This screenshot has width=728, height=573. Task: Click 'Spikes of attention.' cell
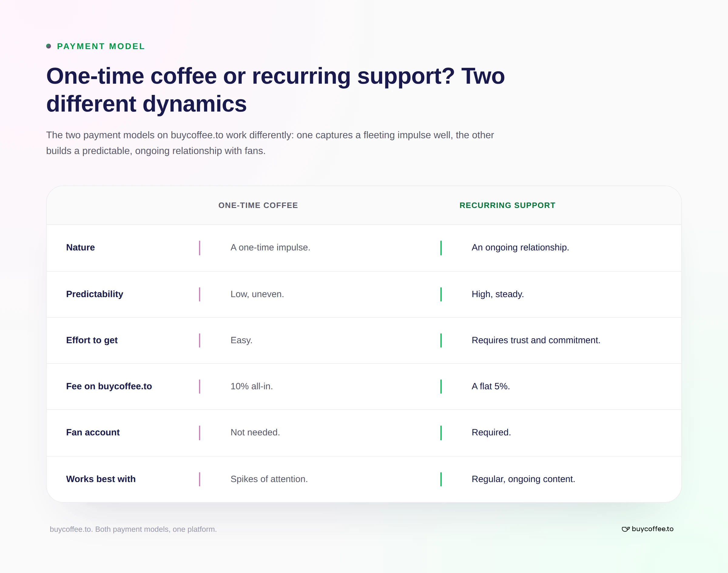pos(269,479)
